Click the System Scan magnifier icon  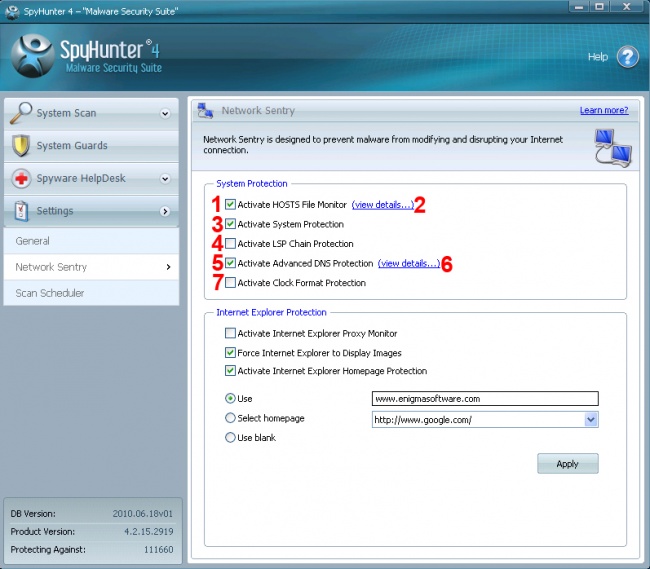(x=21, y=113)
